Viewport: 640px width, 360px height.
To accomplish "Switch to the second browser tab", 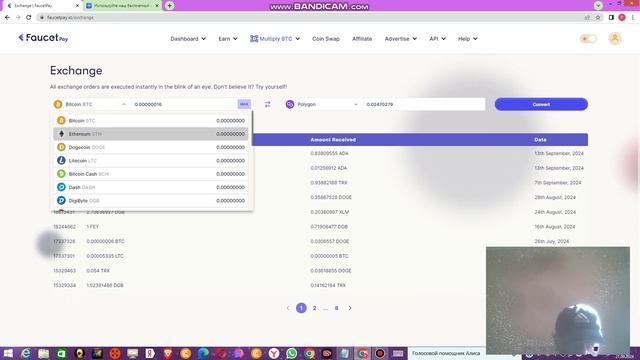I will pos(122,6).
